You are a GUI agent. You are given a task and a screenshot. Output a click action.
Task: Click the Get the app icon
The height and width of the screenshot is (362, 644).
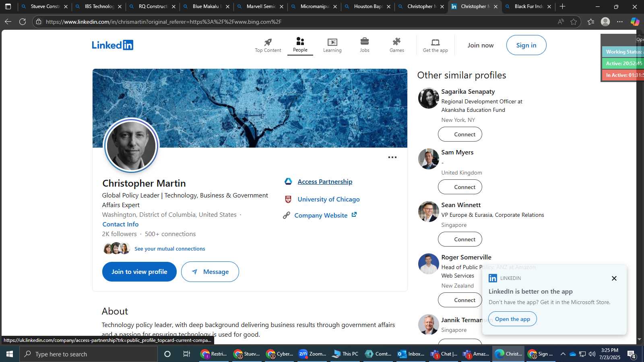[436, 42]
